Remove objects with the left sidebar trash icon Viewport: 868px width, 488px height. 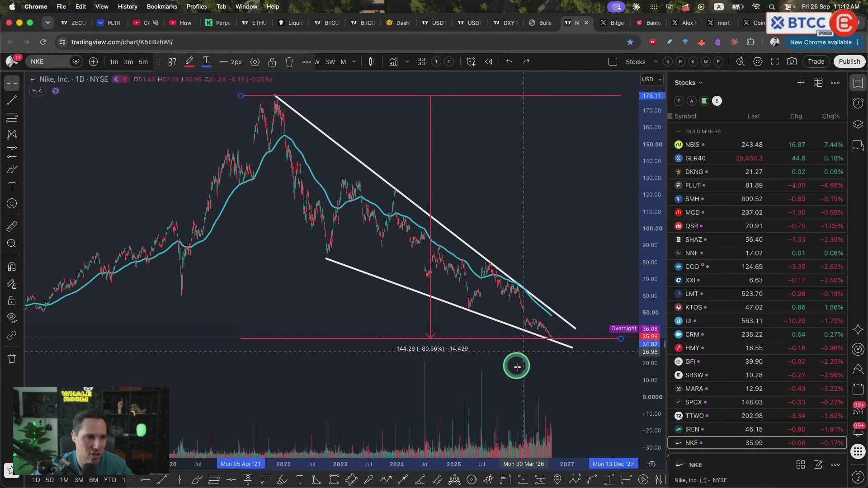[12, 359]
